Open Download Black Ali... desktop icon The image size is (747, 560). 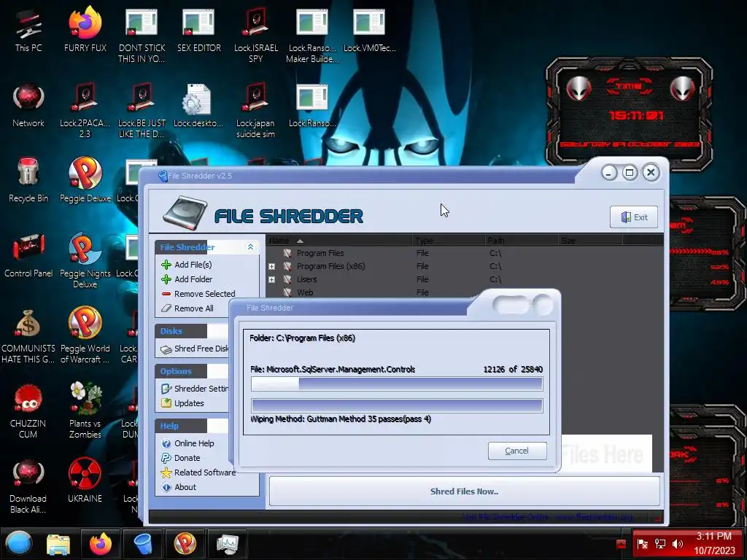[28, 486]
